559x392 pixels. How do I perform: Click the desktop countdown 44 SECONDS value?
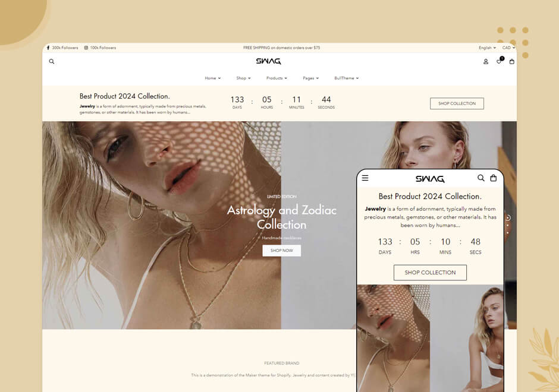point(326,102)
